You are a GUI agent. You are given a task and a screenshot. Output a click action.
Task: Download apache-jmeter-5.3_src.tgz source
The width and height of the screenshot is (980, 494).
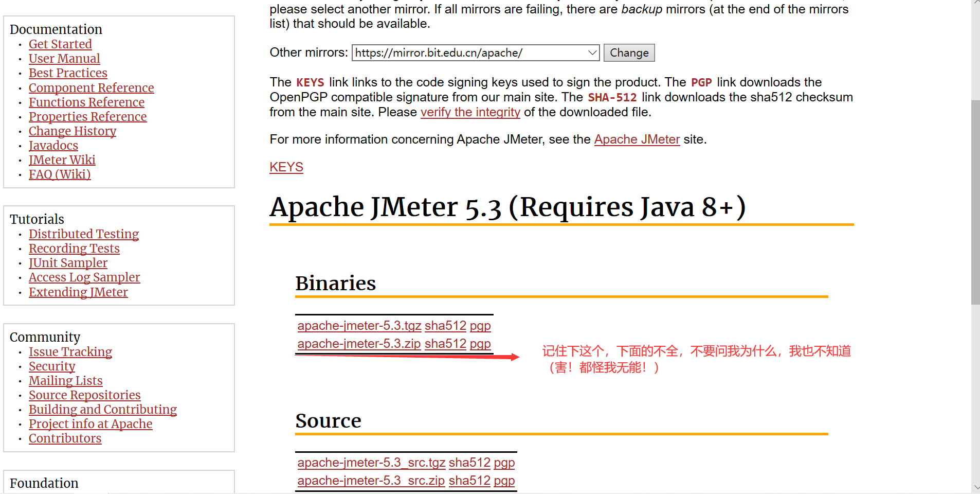click(371, 463)
